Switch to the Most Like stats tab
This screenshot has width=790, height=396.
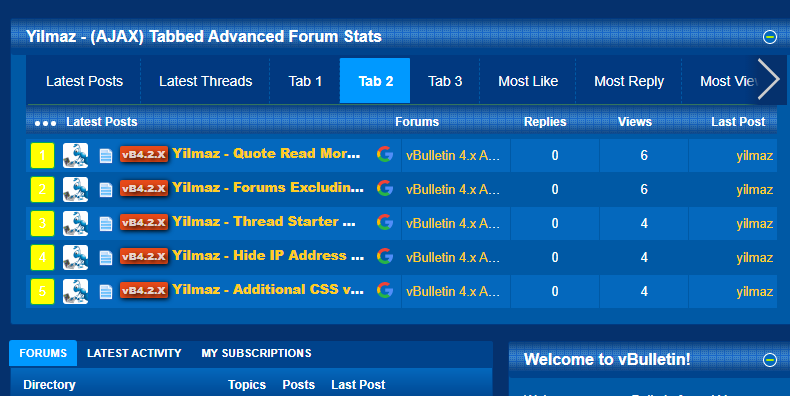tap(528, 81)
